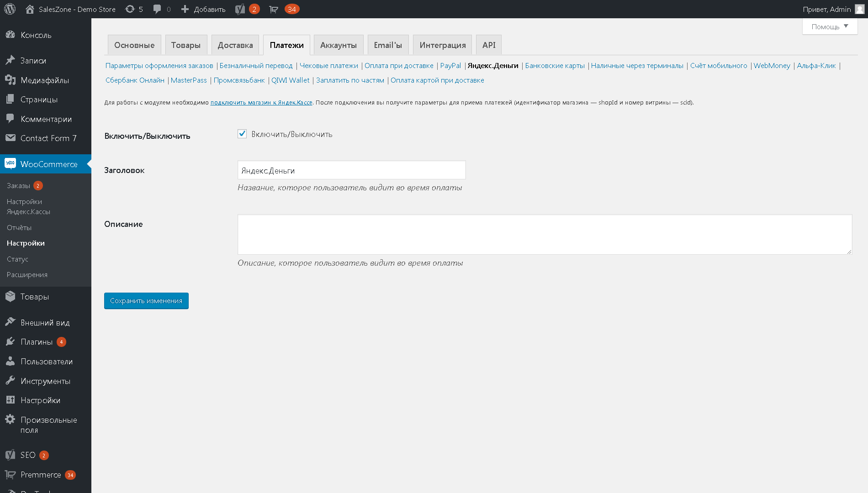Click the Плагины plug icon
Screen dimensions: 868x493
(11, 341)
